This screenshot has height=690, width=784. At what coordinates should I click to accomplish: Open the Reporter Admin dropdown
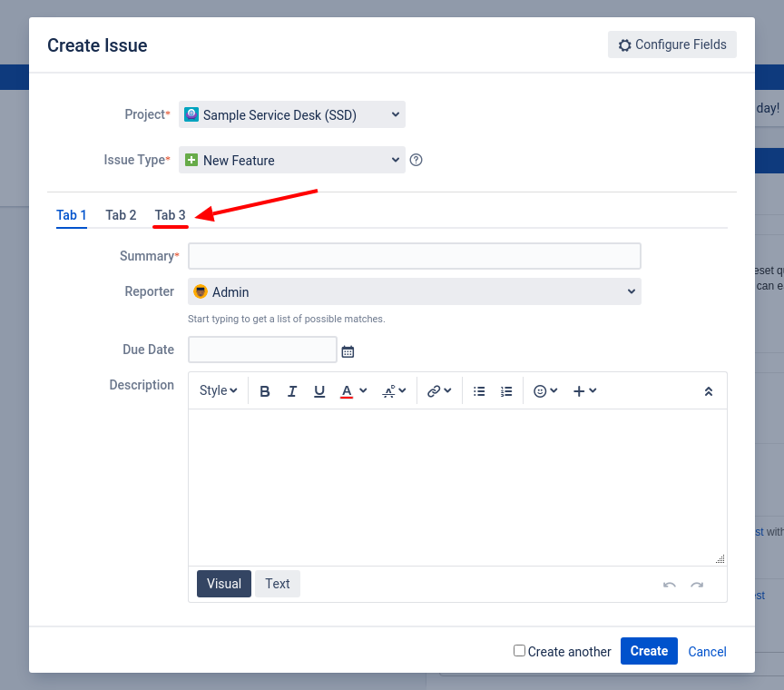[x=415, y=291]
